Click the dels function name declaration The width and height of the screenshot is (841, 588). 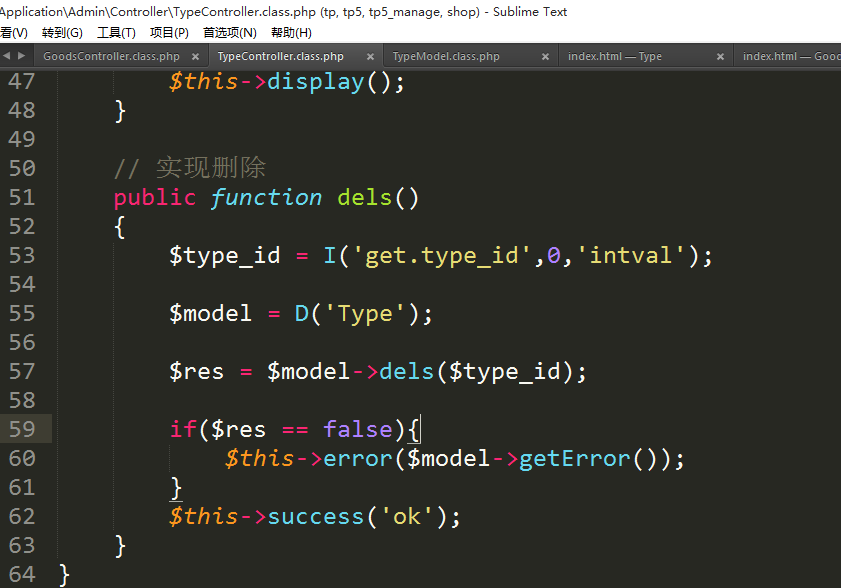[x=364, y=198]
